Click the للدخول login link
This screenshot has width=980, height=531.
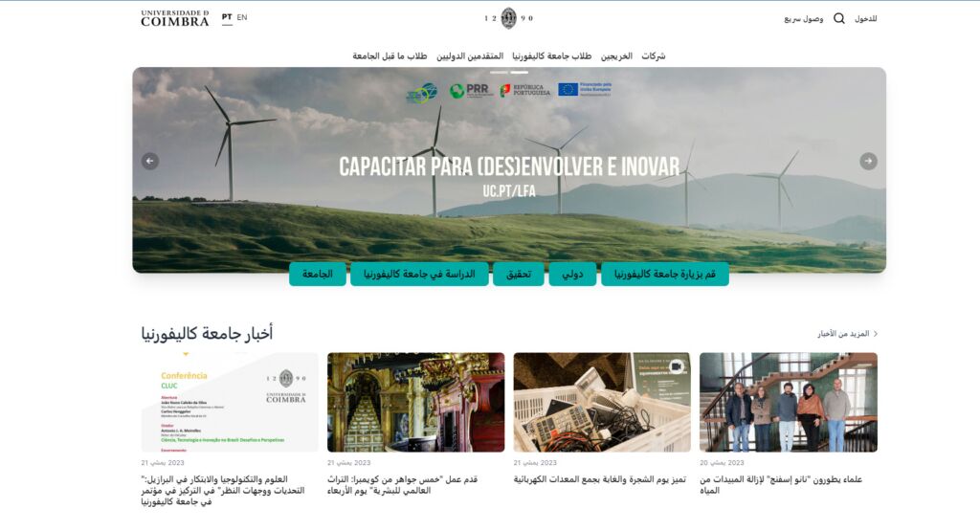865,18
